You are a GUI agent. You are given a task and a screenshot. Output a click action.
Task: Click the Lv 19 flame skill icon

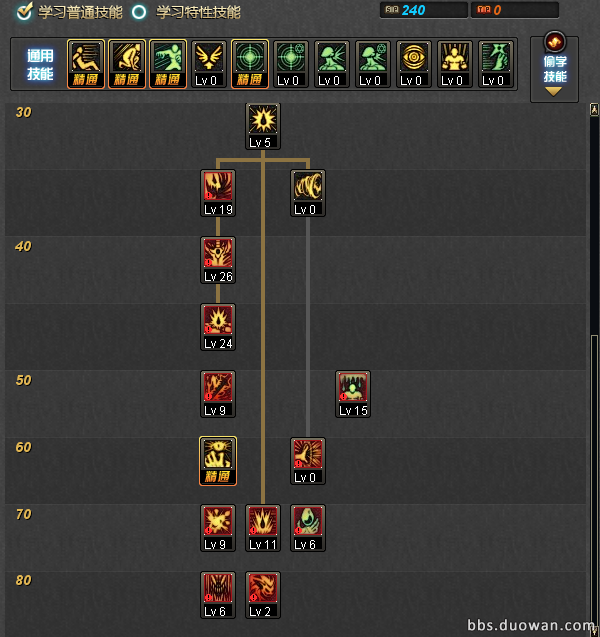coord(218,193)
